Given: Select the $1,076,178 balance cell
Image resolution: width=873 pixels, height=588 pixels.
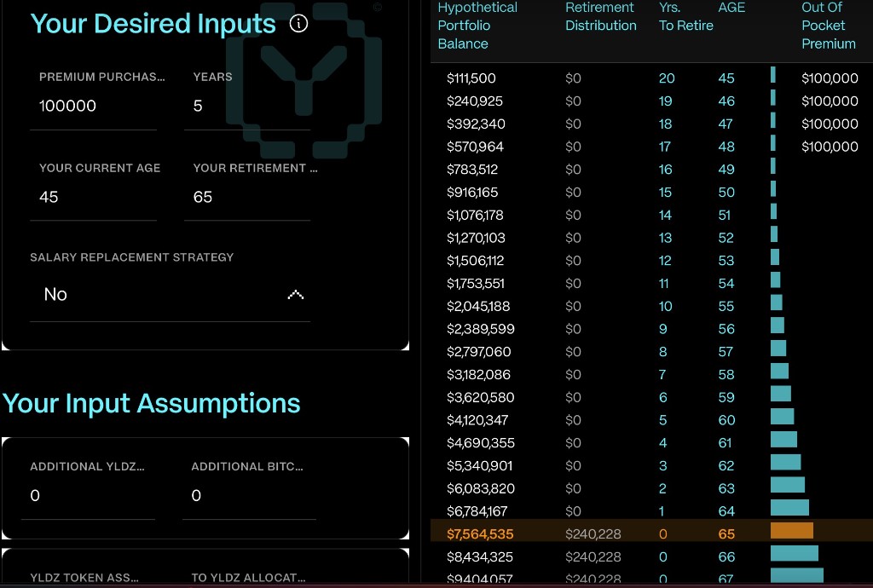Looking at the screenshot, I should coord(475,216).
